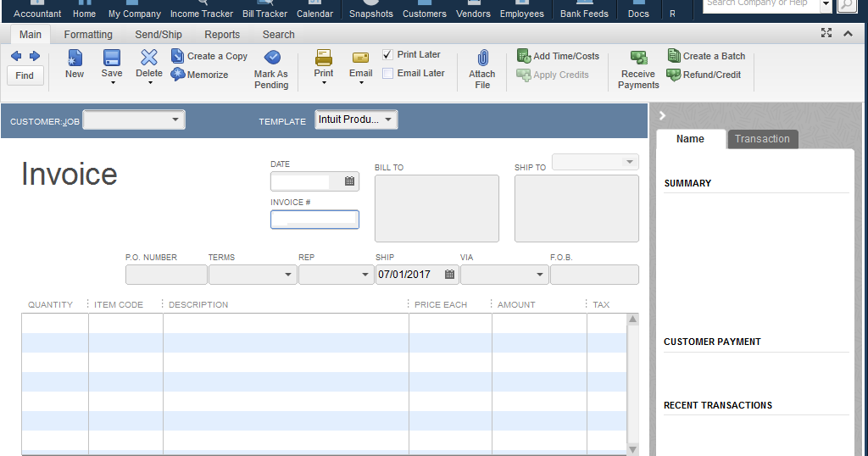Open the DATE calendar picker
Viewport: 868px width, 456px height.
[x=350, y=181]
